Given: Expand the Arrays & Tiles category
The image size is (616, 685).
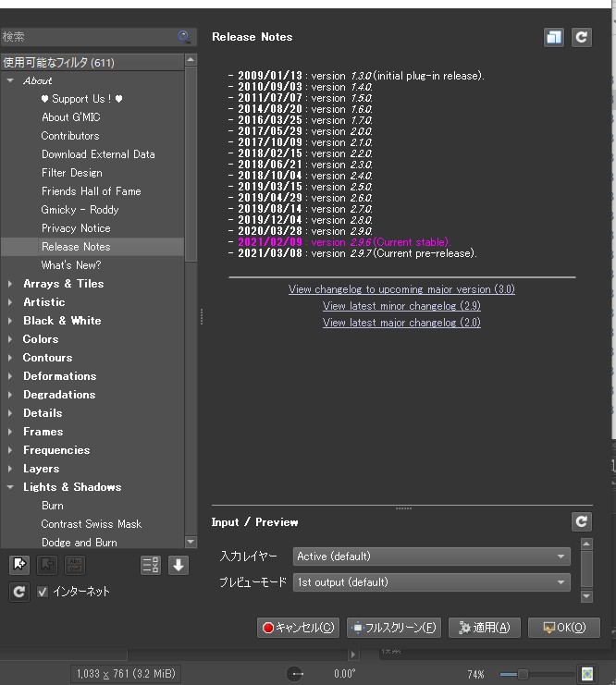Looking at the screenshot, I should (10, 284).
